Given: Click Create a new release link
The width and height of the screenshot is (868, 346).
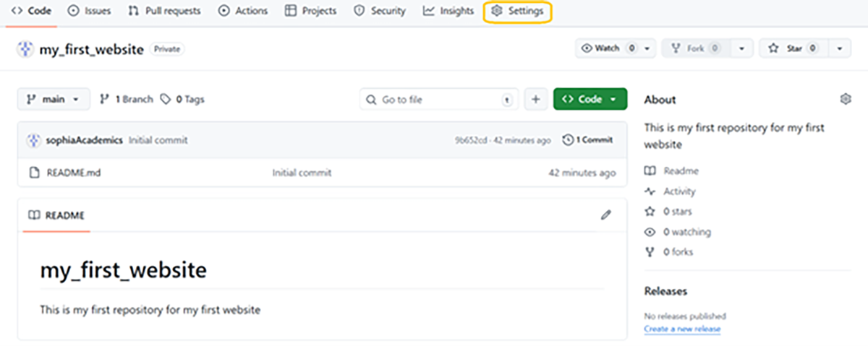Looking at the screenshot, I should pyautogui.click(x=682, y=329).
